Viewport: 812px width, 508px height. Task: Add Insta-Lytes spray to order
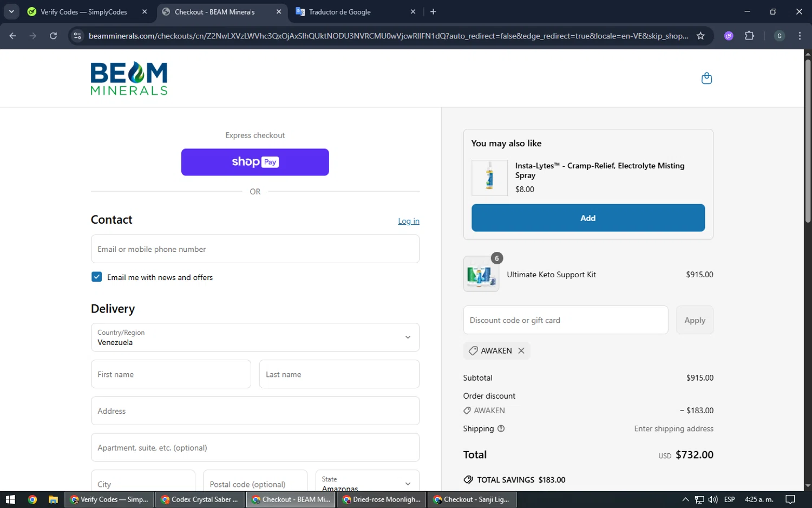click(x=588, y=218)
